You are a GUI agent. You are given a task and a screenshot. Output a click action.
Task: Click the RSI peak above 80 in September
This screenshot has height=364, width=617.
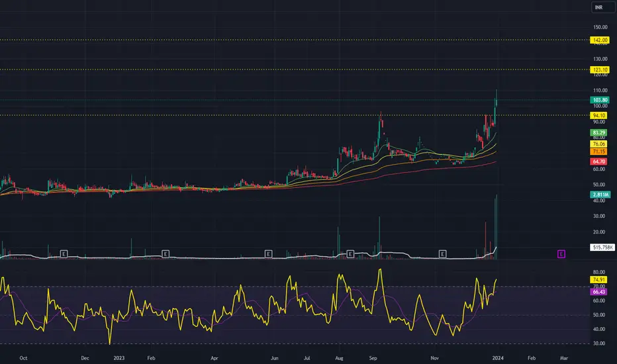tap(380, 271)
